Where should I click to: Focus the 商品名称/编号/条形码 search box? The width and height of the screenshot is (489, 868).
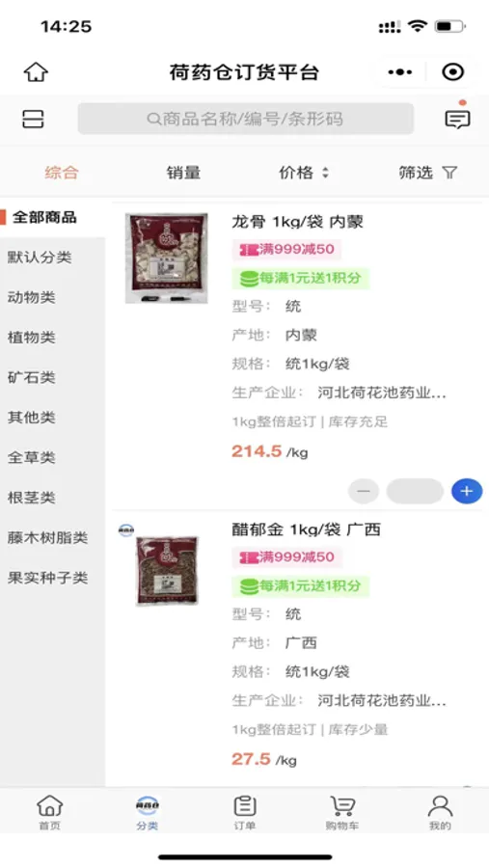point(245,119)
